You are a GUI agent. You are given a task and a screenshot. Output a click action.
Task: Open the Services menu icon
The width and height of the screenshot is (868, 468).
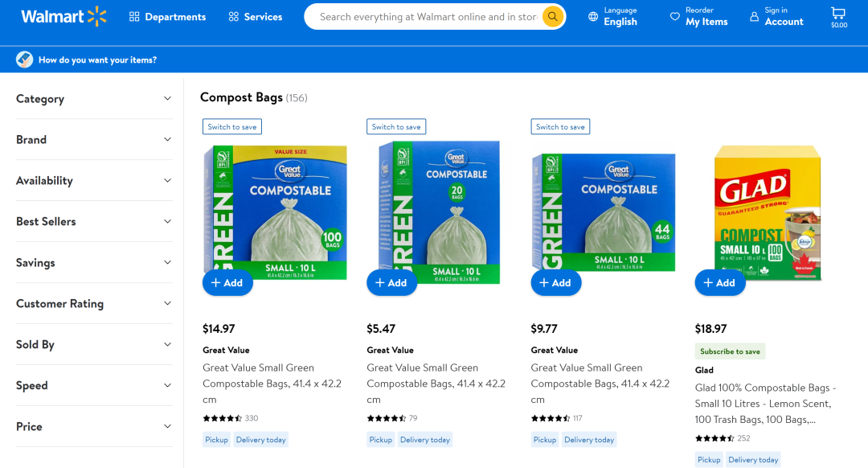coord(233,17)
